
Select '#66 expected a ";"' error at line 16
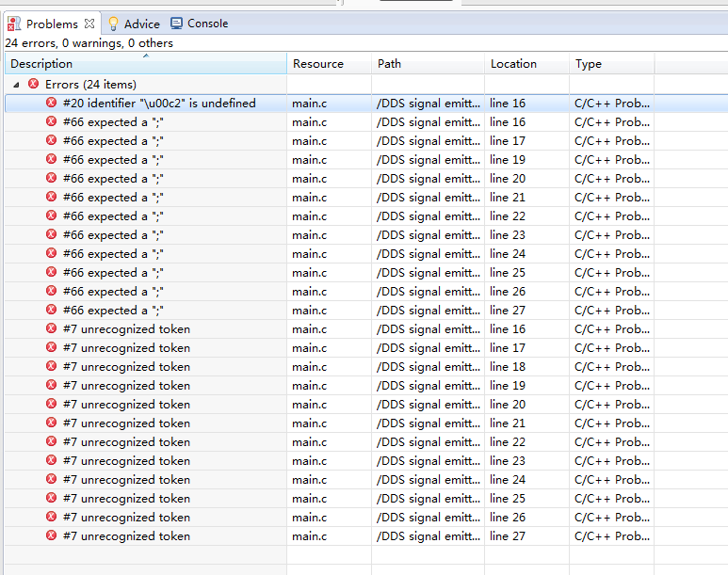coord(113,122)
